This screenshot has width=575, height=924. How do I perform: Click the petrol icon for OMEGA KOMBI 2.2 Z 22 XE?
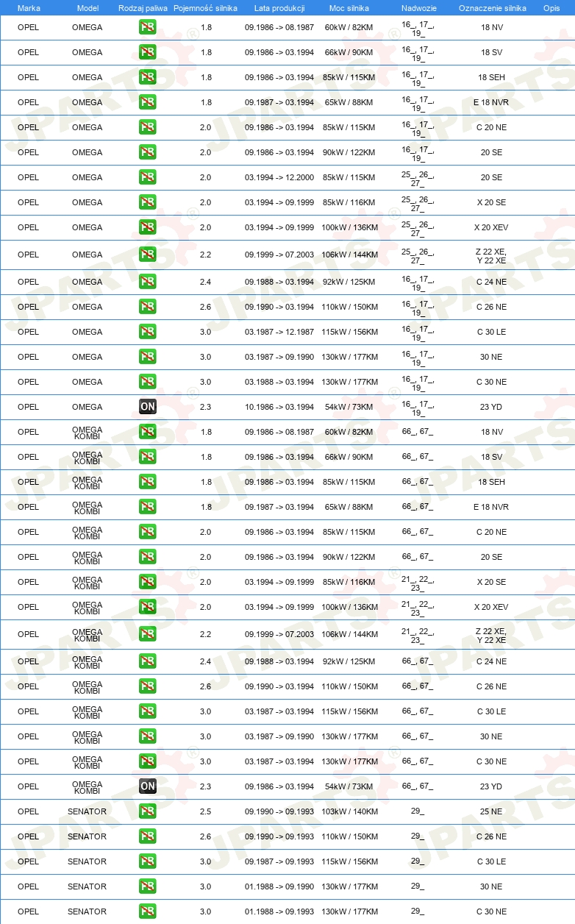coord(148,634)
